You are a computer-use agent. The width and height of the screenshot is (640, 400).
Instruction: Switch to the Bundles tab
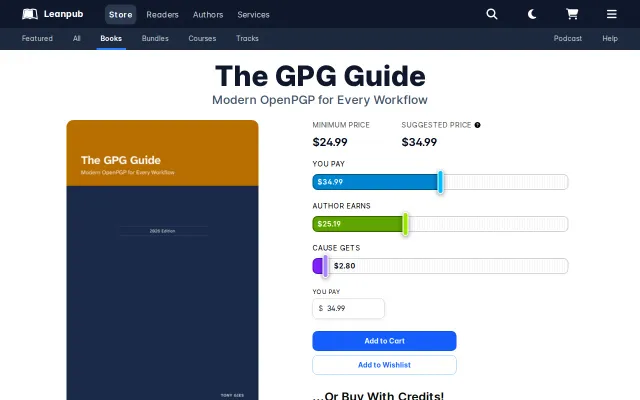coord(155,38)
